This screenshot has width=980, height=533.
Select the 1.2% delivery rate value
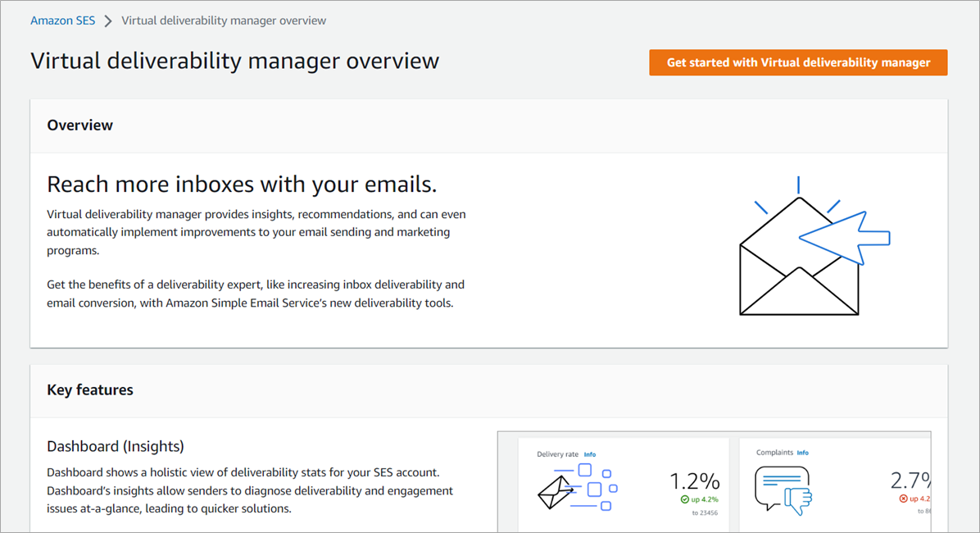coord(694,481)
